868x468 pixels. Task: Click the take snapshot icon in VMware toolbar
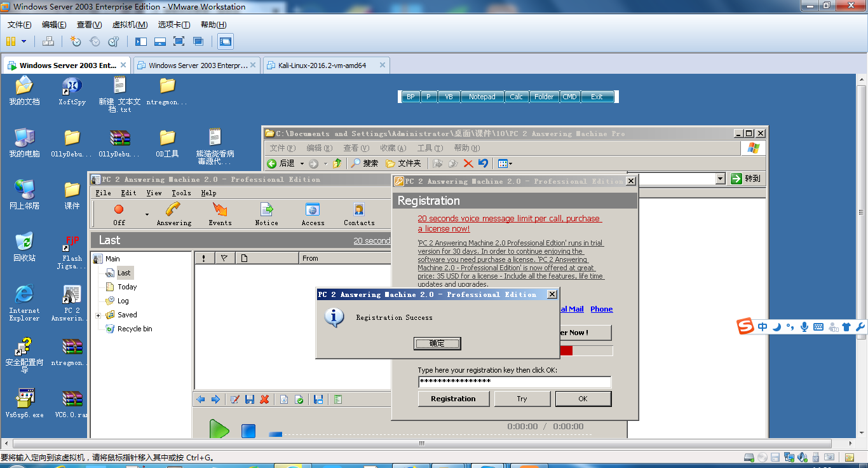coord(76,41)
